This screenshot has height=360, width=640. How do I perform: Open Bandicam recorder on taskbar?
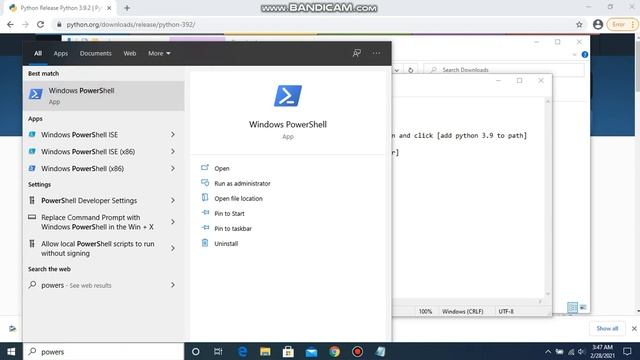pos(357,351)
